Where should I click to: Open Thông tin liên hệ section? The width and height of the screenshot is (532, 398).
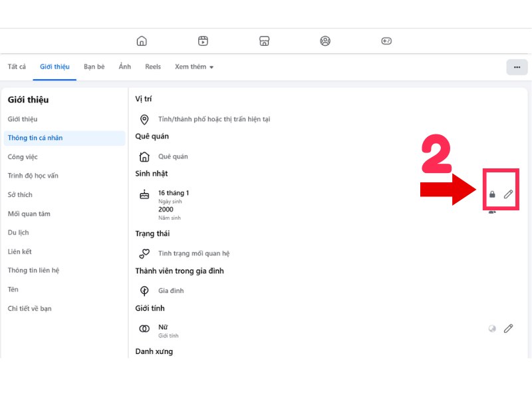click(x=33, y=271)
